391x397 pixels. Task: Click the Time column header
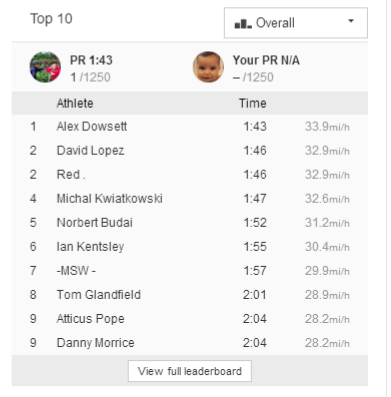pos(252,103)
